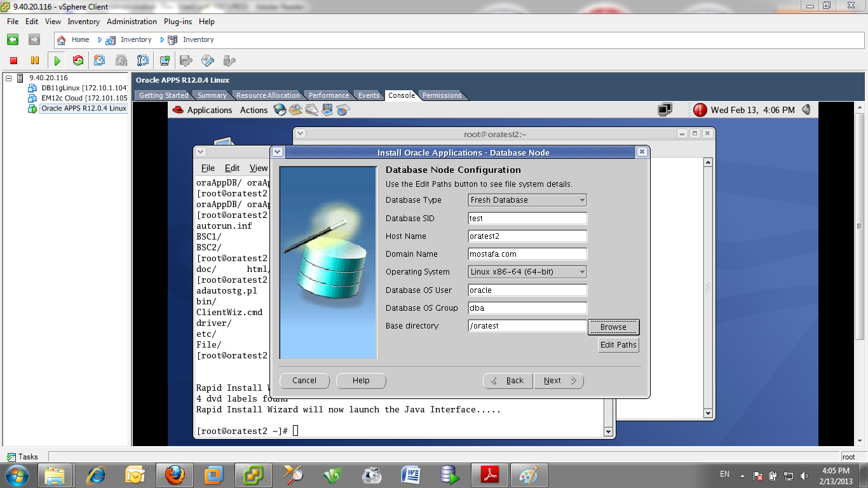The image size is (868, 488).
Task: Open the Database Type dropdown
Action: tap(527, 200)
